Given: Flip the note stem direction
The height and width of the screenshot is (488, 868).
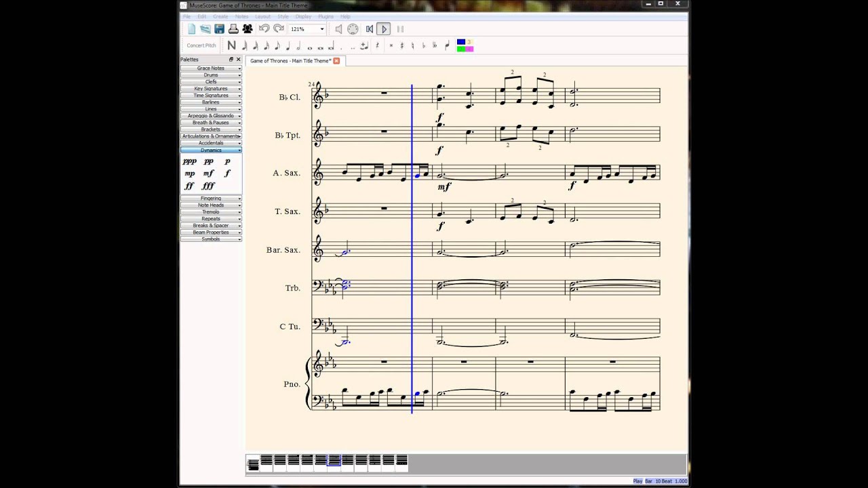Looking at the screenshot, I should click(x=447, y=46).
